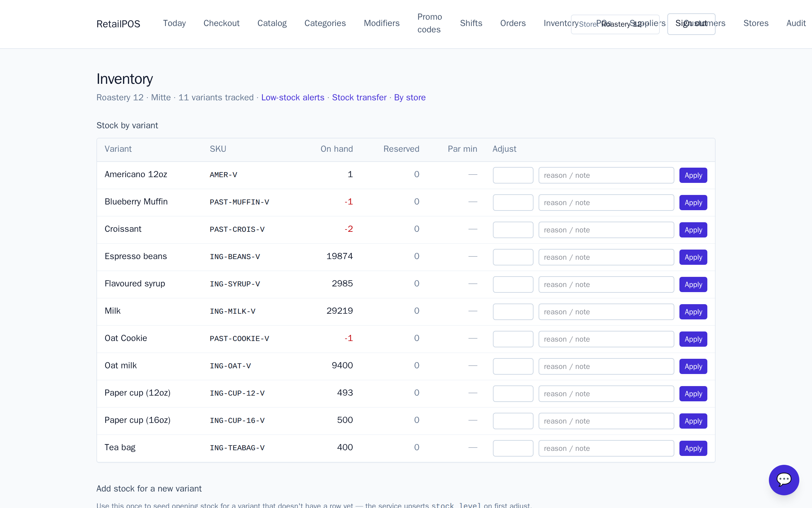Click the reason / note field for Croissant
Viewport: 812px width, 508px height.
click(606, 230)
